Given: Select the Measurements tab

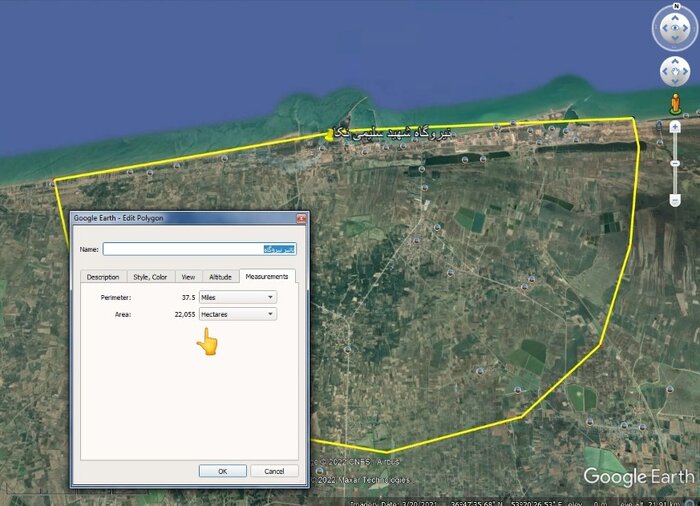Looking at the screenshot, I should click(x=267, y=276).
